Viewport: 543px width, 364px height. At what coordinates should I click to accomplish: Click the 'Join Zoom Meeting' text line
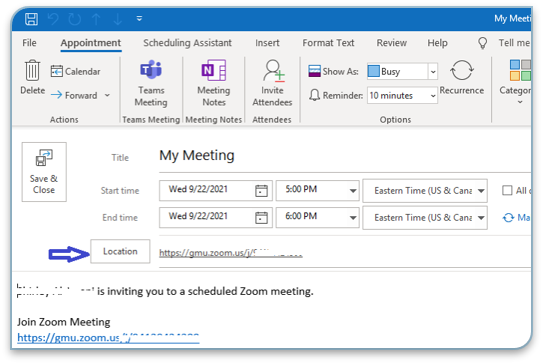pos(64,322)
